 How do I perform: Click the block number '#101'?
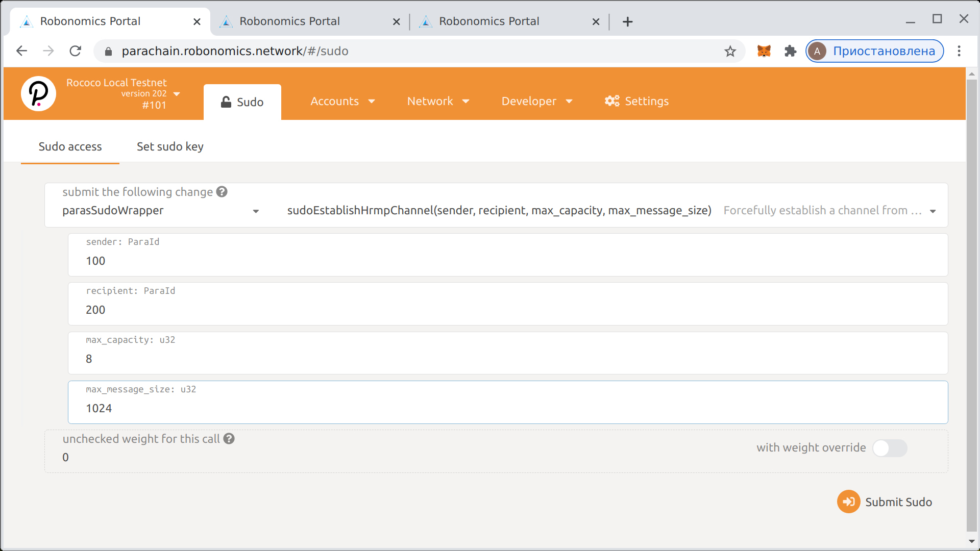[x=154, y=105]
